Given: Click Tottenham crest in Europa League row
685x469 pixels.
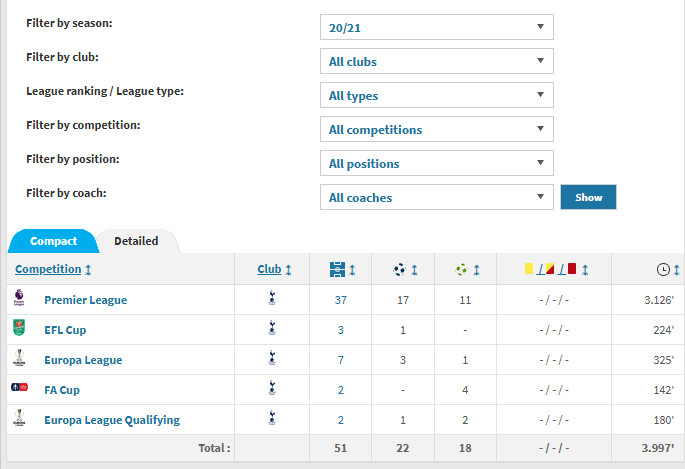Looking at the screenshot, I should (271, 359).
